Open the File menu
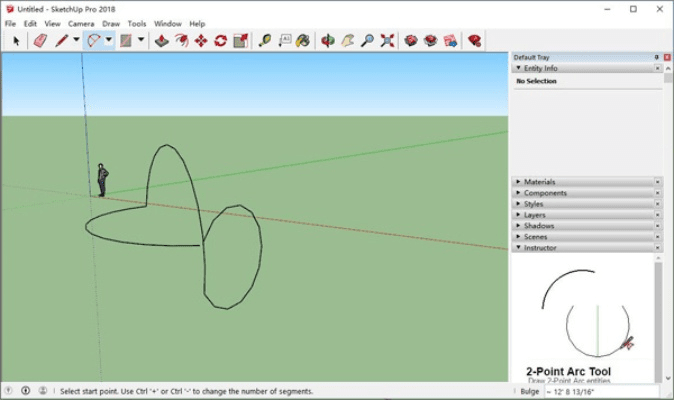 10,24
